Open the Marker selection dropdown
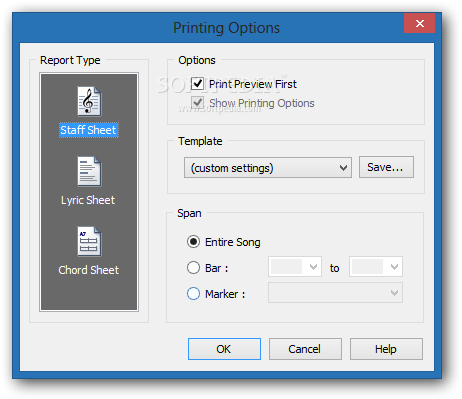Image resolution: width=462 pixels, height=399 pixels. (x=335, y=293)
